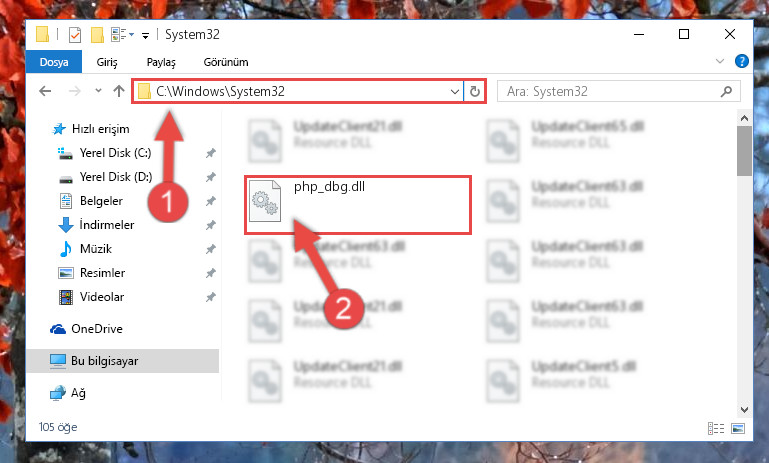Open the Görünüm ribbon tab
Viewport: 769px width, 463px height.
coord(226,62)
